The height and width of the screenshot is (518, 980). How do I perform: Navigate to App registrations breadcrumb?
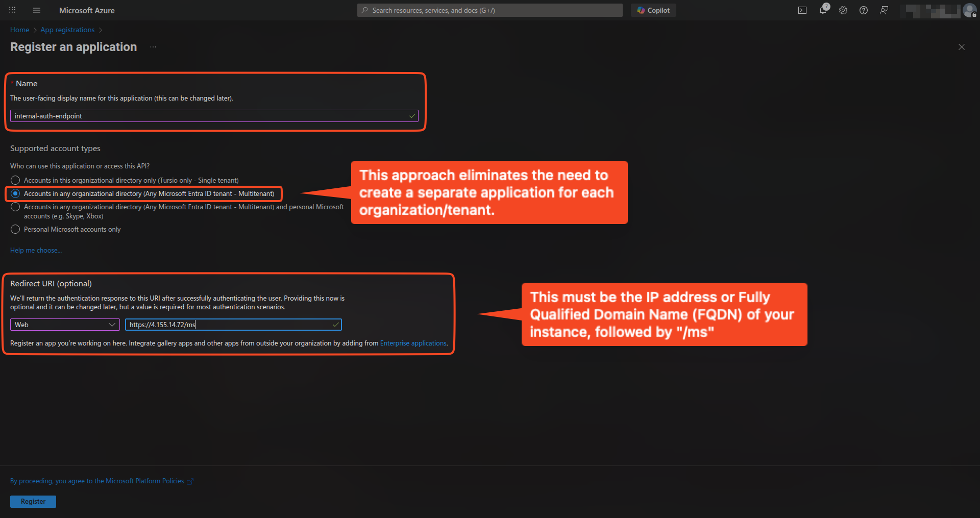(x=67, y=30)
